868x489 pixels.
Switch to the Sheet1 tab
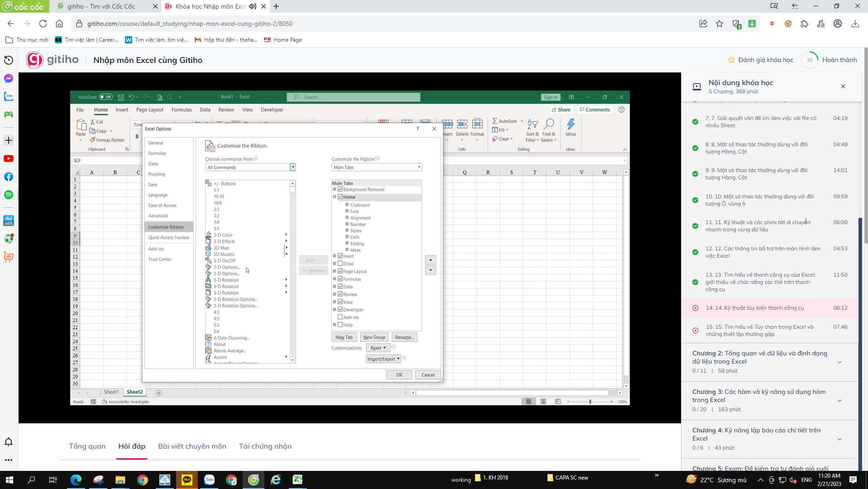coord(111,392)
